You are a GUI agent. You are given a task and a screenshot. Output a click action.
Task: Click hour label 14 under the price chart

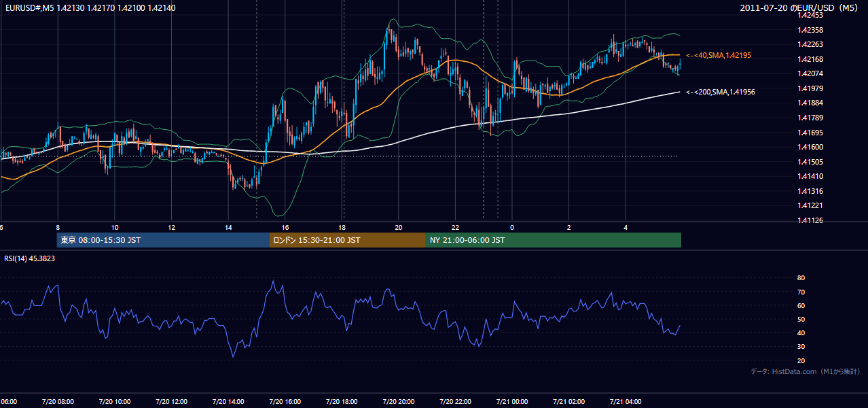pos(228,228)
